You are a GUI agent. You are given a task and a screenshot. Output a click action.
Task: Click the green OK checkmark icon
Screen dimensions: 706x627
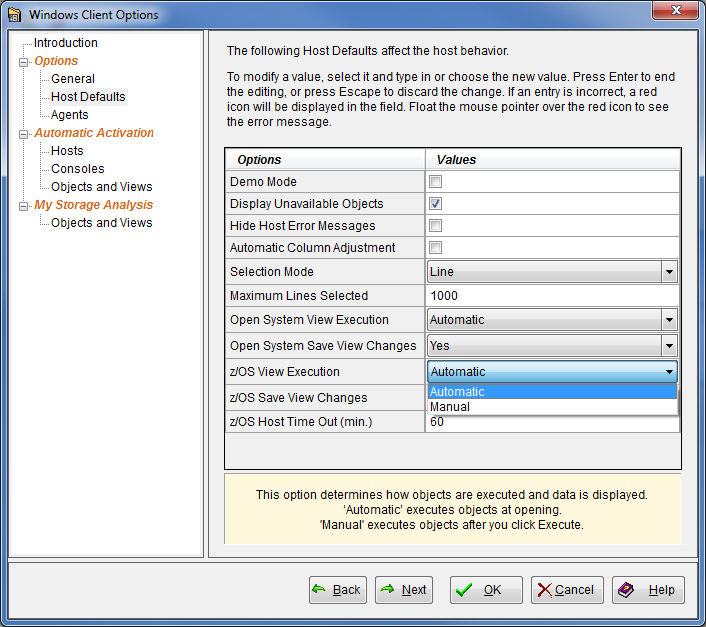pyautogui.click(x=464, y=590)
